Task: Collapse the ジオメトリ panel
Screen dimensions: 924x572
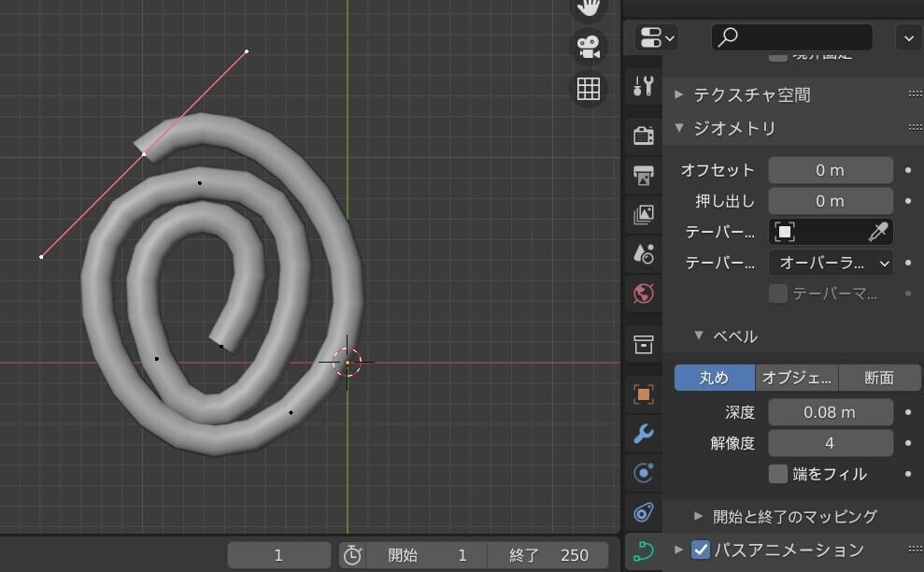Action: click(679, 127)
